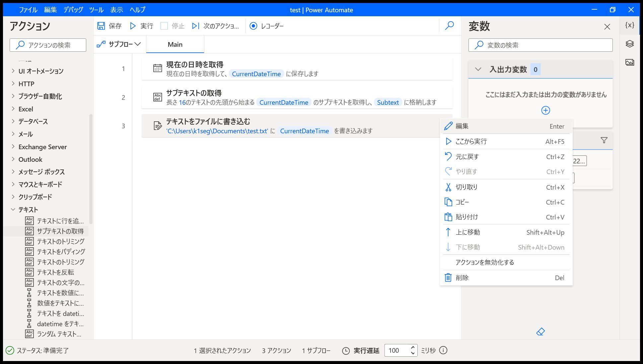The image size is (643, 364).
Task: Clear all variable values eraser icon
Action: click(x=540, y=332)
